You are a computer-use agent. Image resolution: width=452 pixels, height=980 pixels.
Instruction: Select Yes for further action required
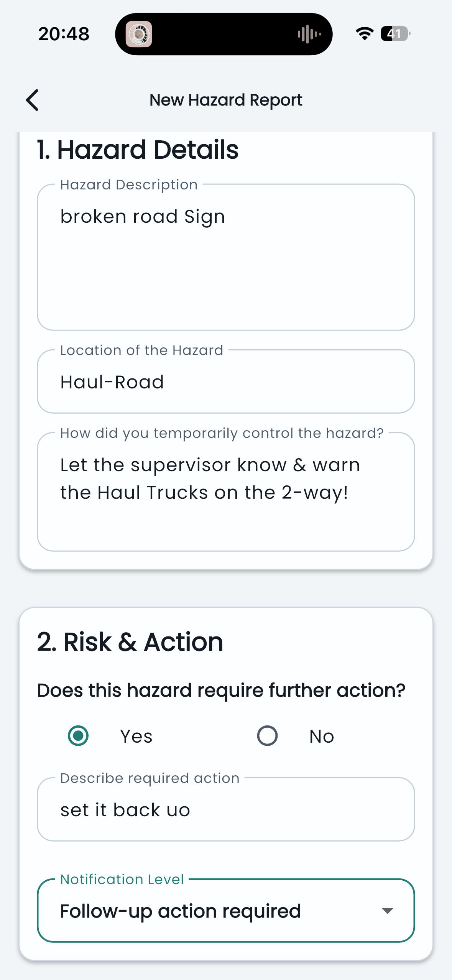(x=78, y=735)
